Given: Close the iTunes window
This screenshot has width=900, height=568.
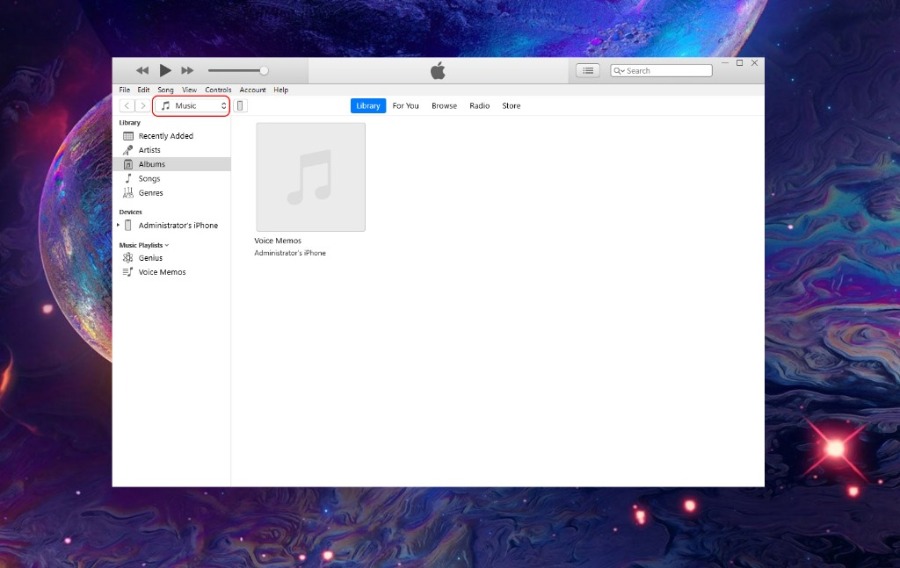Looking at the screenshot, I should (x=755, y=63).
